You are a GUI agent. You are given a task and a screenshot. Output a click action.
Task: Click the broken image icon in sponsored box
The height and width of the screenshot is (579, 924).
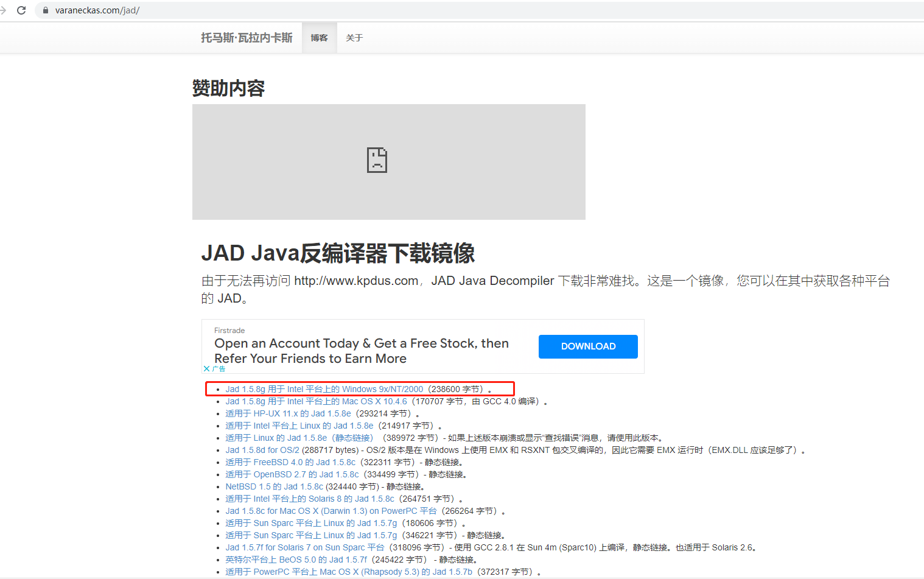377,160
